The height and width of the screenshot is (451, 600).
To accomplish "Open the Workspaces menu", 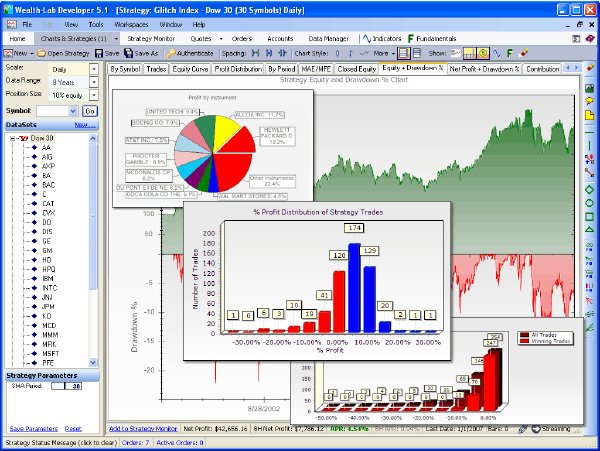I will tap(131, 24).
